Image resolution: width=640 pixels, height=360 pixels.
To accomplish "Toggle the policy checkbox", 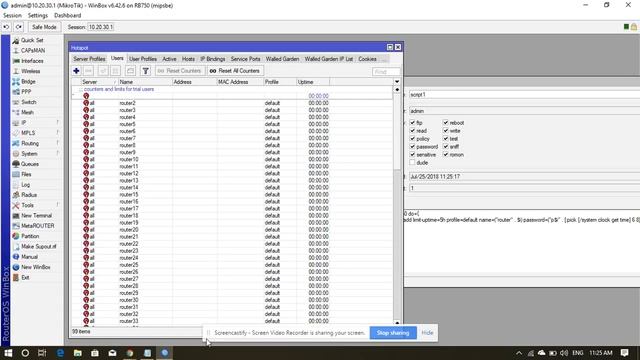I will pos(412,139).
